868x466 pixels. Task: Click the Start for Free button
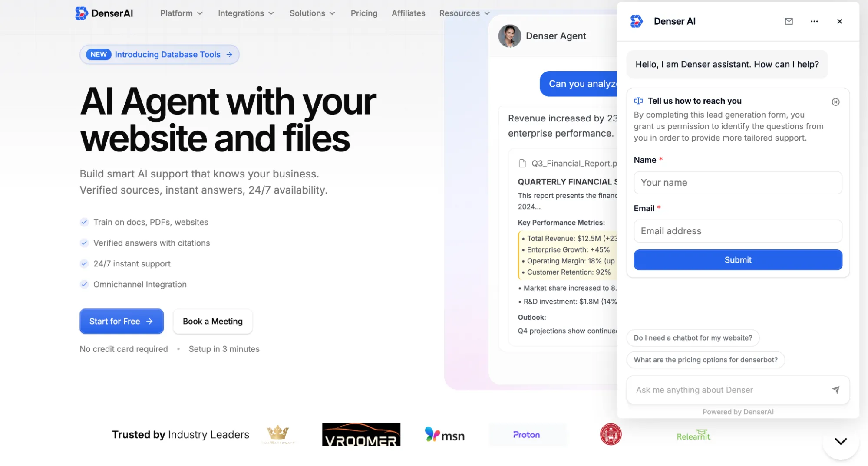point(122,321)
